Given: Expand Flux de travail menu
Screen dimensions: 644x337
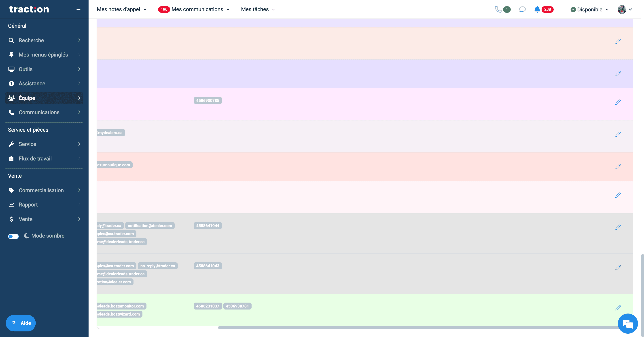Looking at the screenshot, I should (44, 159).
